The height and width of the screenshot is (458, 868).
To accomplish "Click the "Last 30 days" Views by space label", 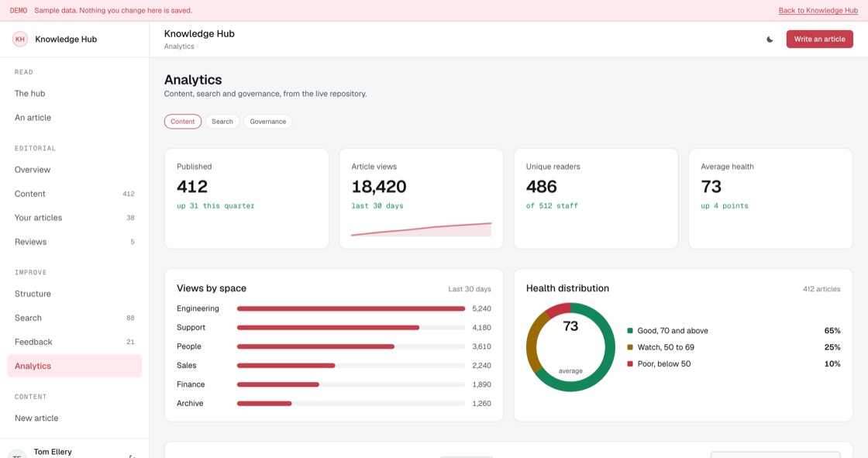I will pyautogui.click(x=470, y=289).
